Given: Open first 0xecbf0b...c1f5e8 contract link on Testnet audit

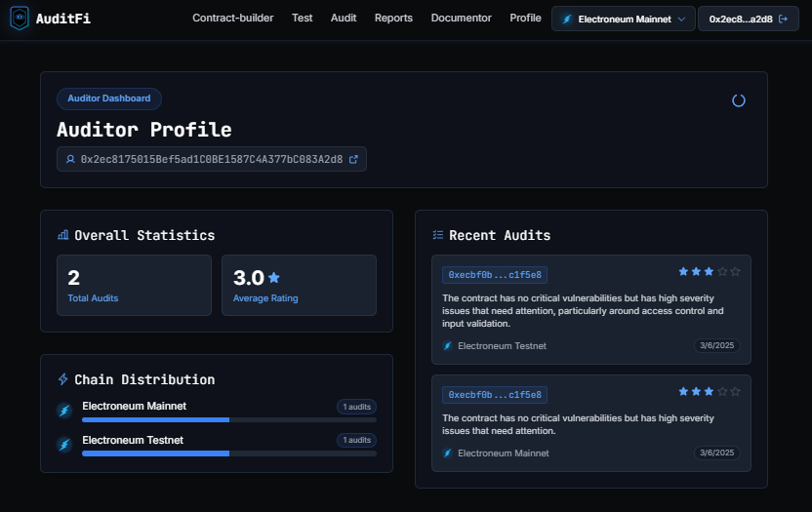Looking at the screenshot, I should tap(495, 275).
